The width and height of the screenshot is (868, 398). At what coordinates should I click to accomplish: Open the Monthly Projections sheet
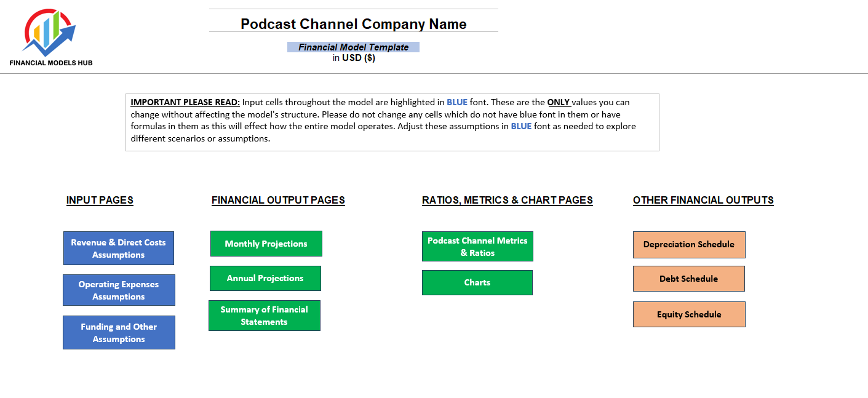coord(266,244)
